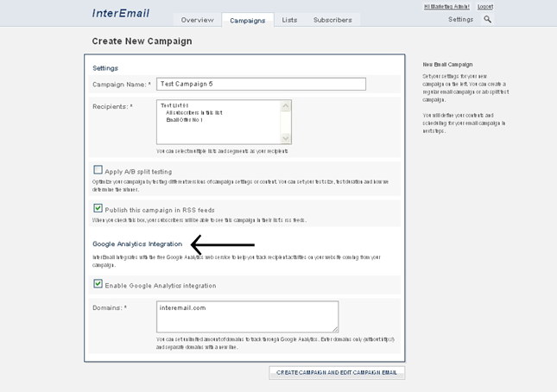Viewport: 557px width, 392px height.
Task: Select Test List 01 in Recipients
Action: point(174,105)
